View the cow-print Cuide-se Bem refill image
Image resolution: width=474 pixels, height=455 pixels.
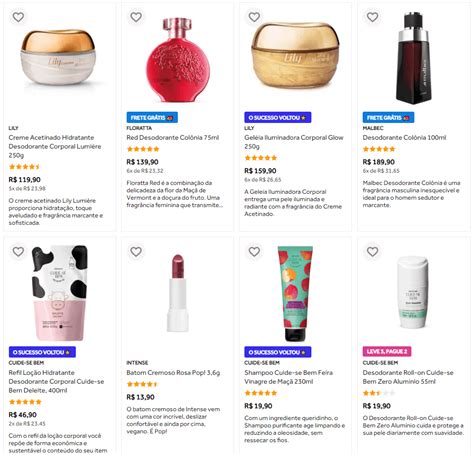[60, 293]
